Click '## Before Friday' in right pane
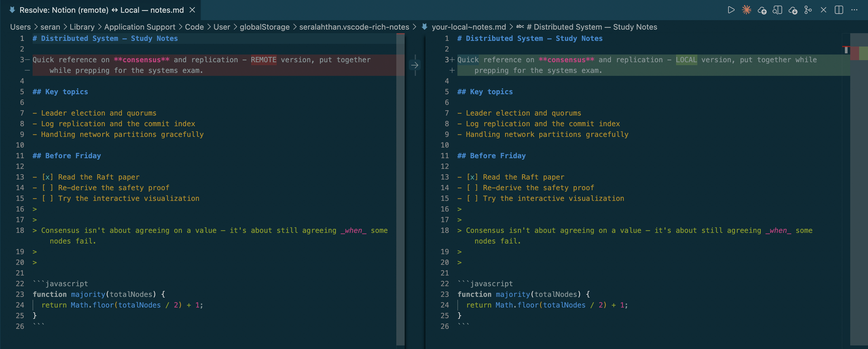 coord(491,156)
